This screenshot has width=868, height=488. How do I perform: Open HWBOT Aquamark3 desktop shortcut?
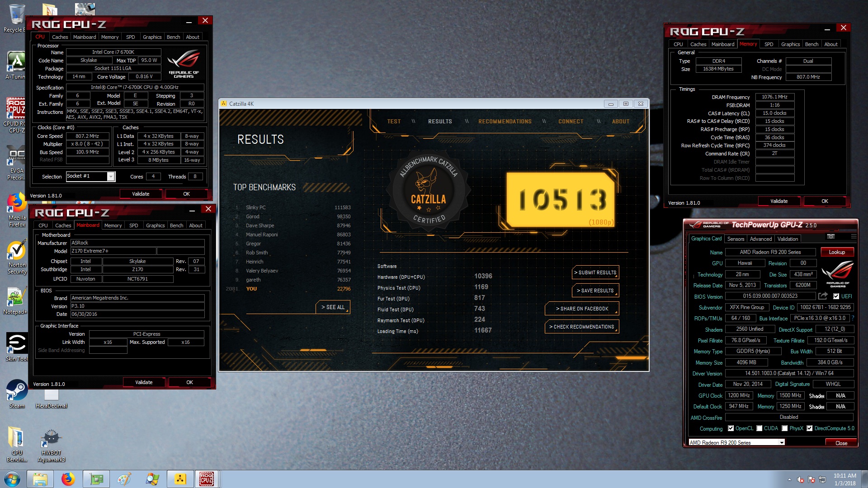point(51,446)
